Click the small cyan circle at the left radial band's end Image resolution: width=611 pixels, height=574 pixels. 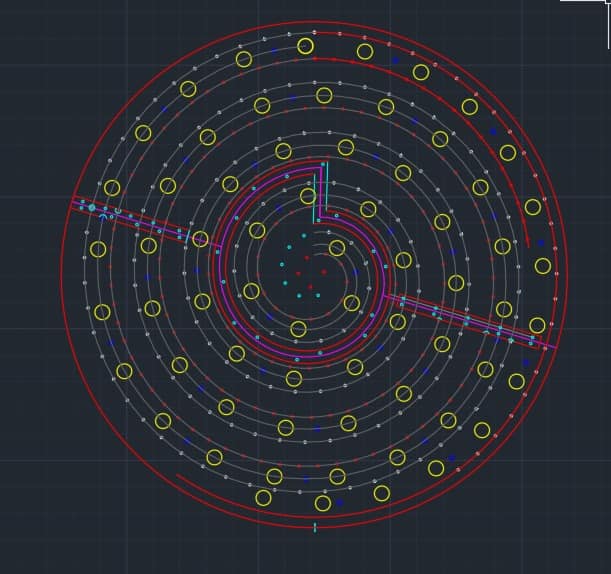92,208
